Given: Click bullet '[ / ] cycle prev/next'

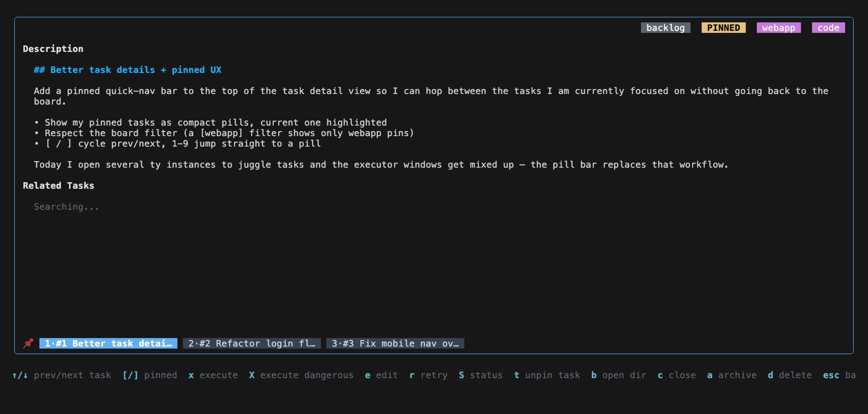Looking at the screenshot, I should tap(178, 144).
